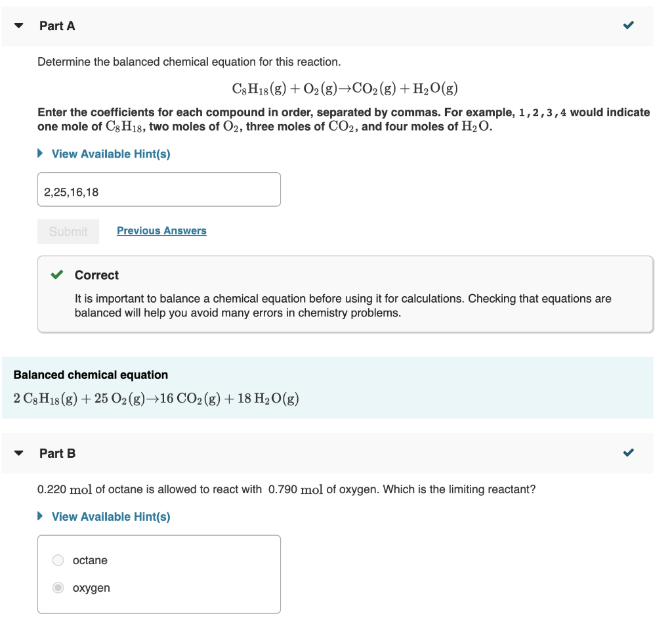Click the hint disclosure arrow in Part B

(x=40, y=516)
